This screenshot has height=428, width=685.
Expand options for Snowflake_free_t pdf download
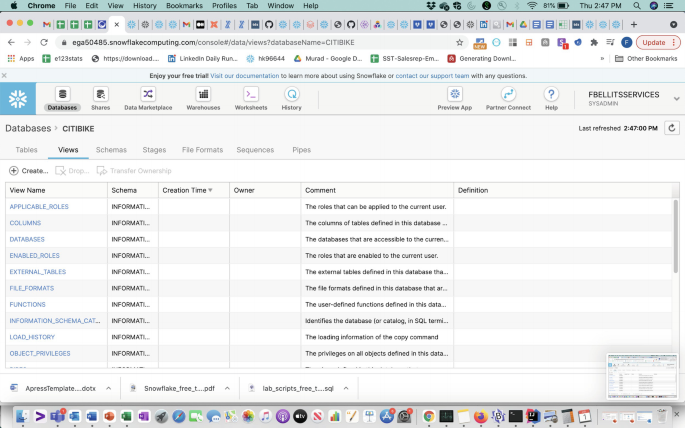click(227, 387)
